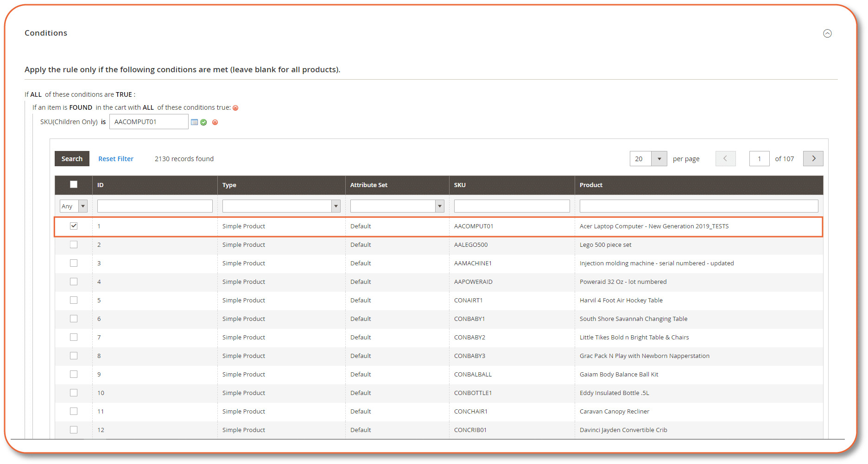Delete the 'item is FOUND' condition
Viewport: 868px width, 464px height.
click(x=236, y=107)
